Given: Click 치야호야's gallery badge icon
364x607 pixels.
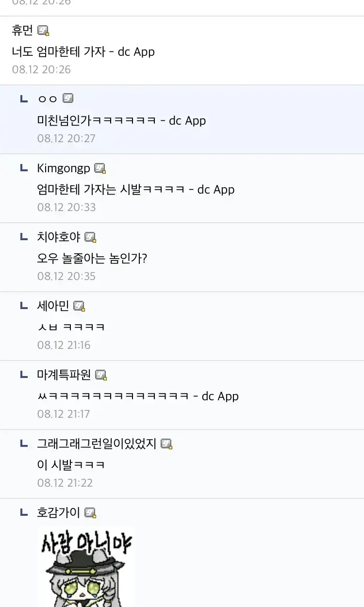Looking at the screenshot, I should [90, 236].
